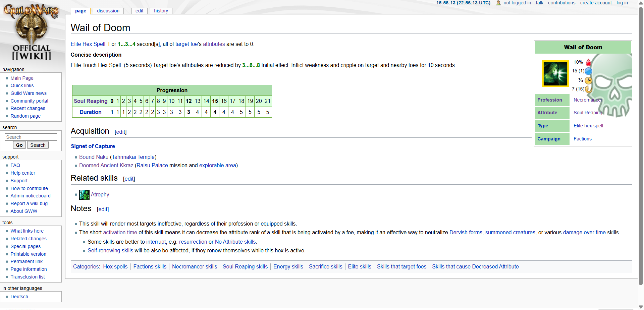Click the Elite Hex Spell link
Image resolution: width=644 pixels, height=310 pixels.
point(88,44)
